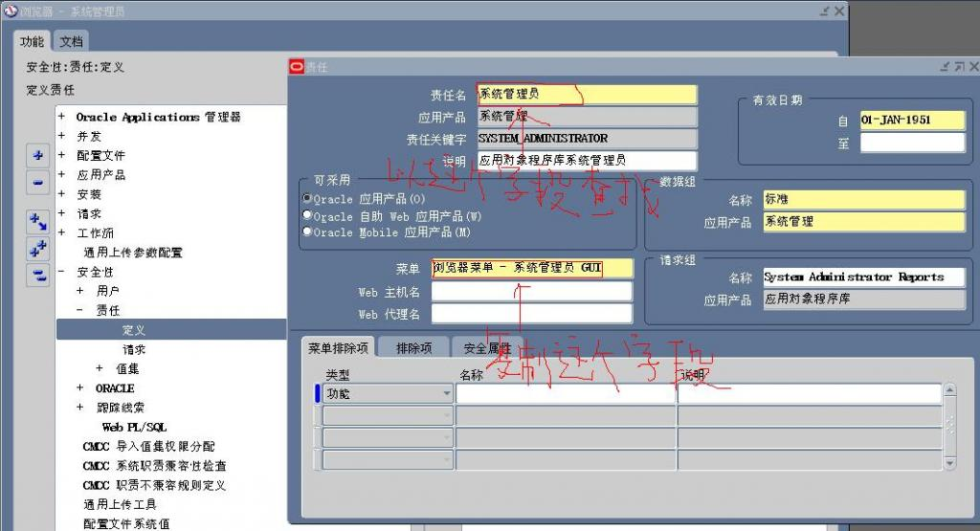The image size is (980, 531).
Task: Click the expand all nodes icon button
Action: pyautogui.click(x=37, y=248)
